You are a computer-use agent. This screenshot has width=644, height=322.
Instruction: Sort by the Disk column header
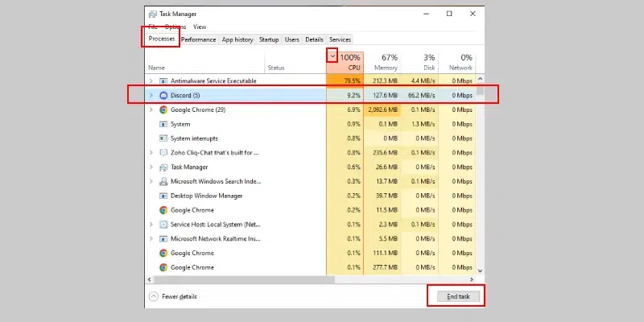(419, 63)
